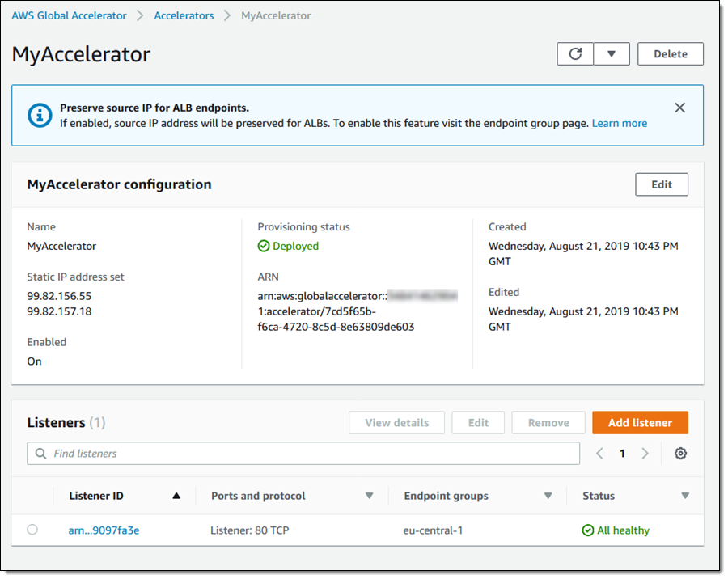This screenshot has width=728, height=579.
Task: Refresh the accelerator details
Action: point(575,54)
